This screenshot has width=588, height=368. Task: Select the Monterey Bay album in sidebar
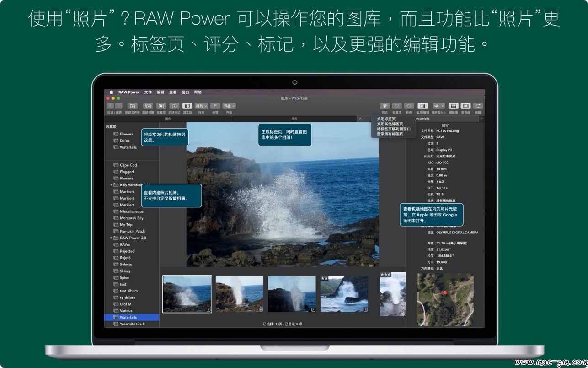131,218
